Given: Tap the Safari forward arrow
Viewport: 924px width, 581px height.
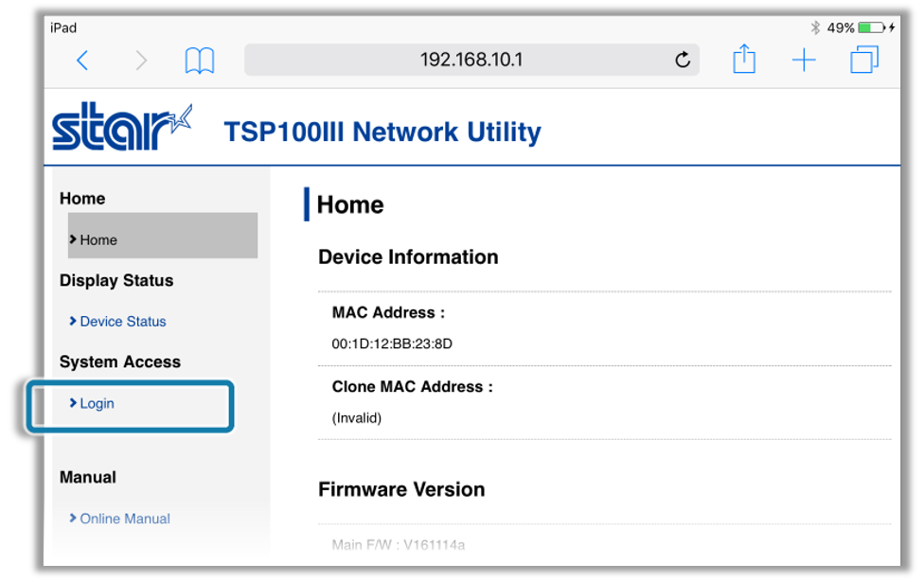Looking at the screenshot, I should 141,61.
